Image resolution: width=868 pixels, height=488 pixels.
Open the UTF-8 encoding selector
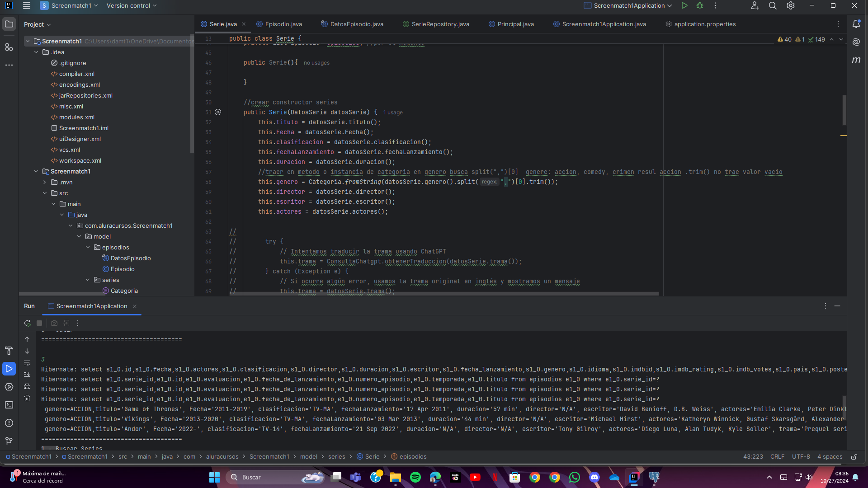click(801, 457)
